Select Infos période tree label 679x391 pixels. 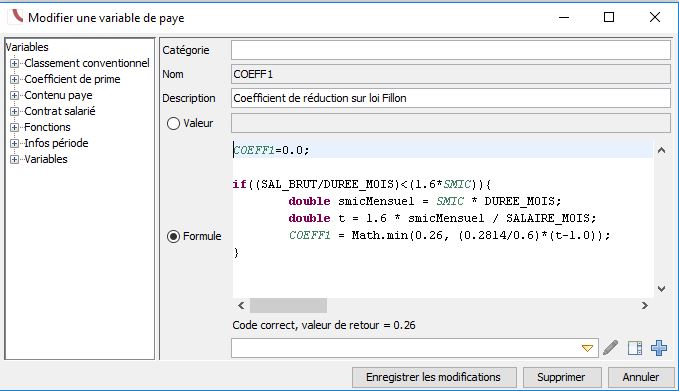[x=56, y=143]
